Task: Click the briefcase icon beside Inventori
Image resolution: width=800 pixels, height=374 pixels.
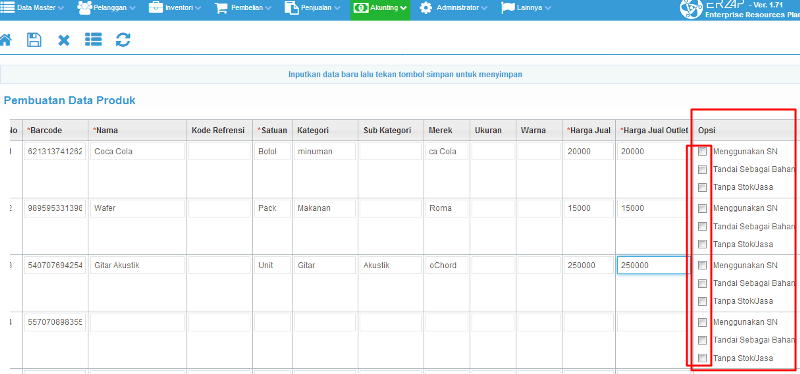Action: [x=156, y=7]
